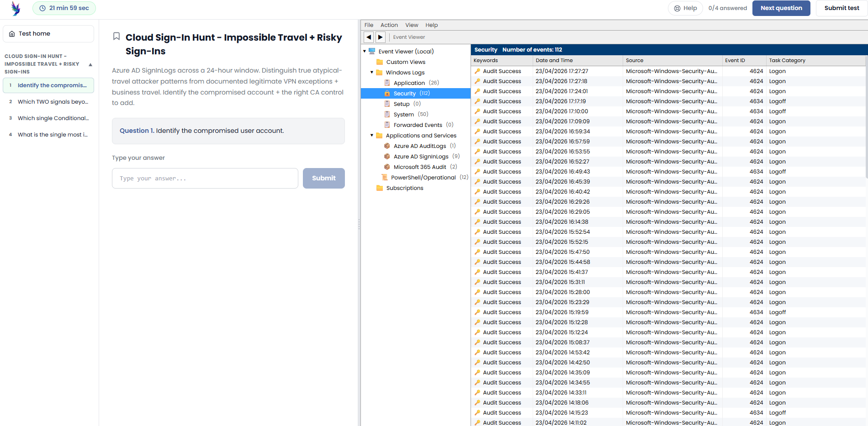Collapse the Windows Logs tree node
Image resolution: width=868 pixels, height=426 pixels.
pyautogui.click(x=372, y=72)
